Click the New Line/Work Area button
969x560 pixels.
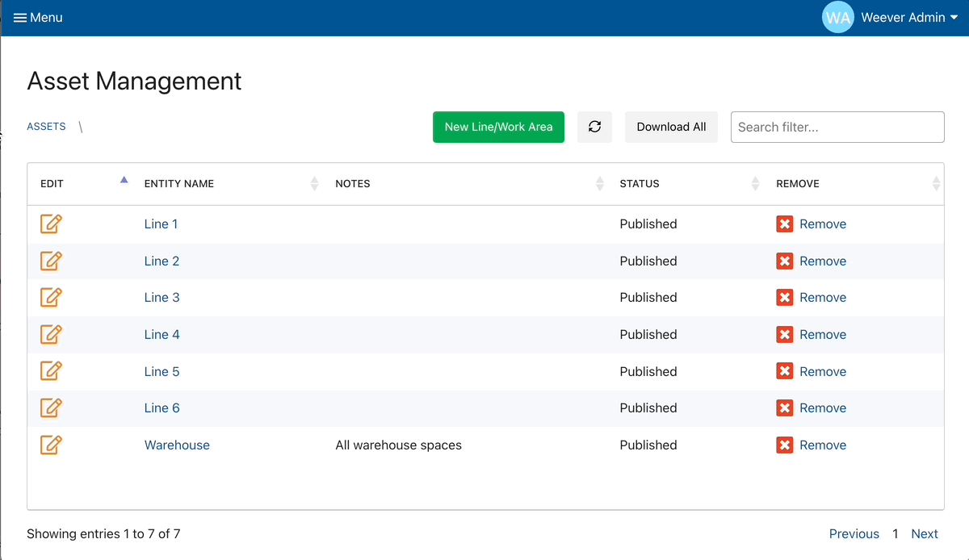point(498,127)
